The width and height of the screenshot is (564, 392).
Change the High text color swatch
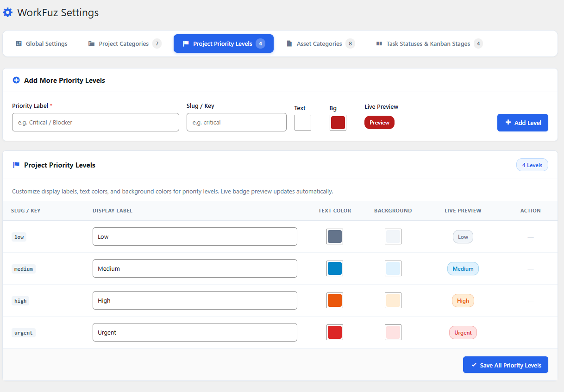[335, 300]
